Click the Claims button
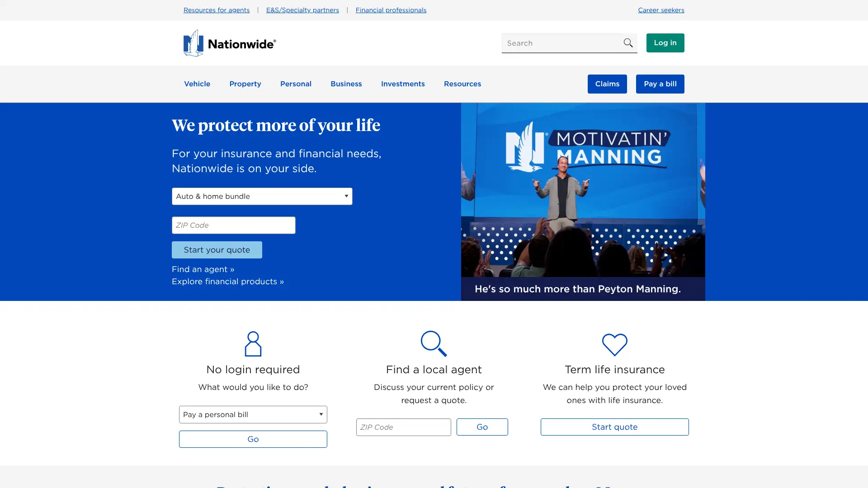Viewport: 868px width, 488px height. [607, 84]
